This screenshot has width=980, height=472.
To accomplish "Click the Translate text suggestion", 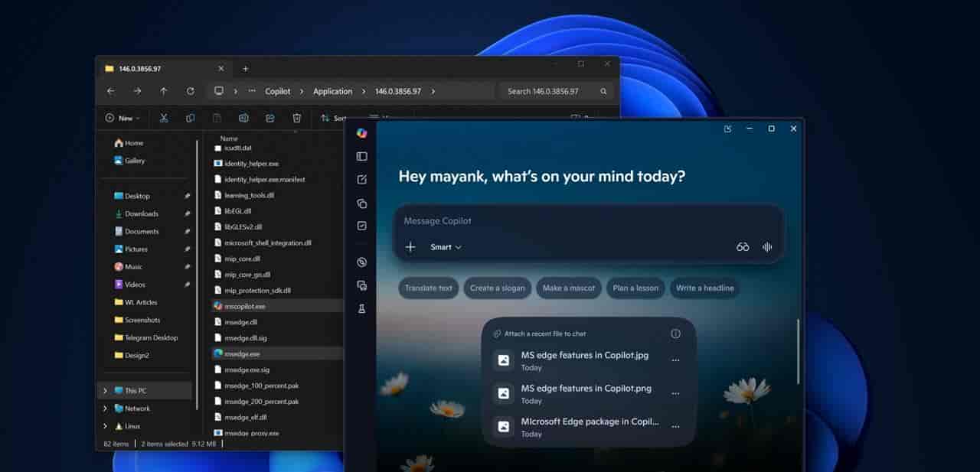I will coord(428,288).
